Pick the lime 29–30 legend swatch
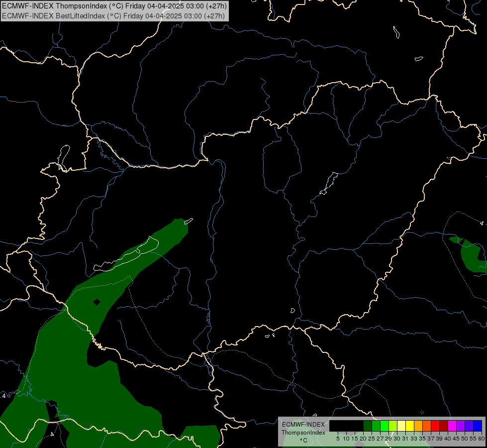Screen dimensions: 487x448 click(x=393, y=426)
